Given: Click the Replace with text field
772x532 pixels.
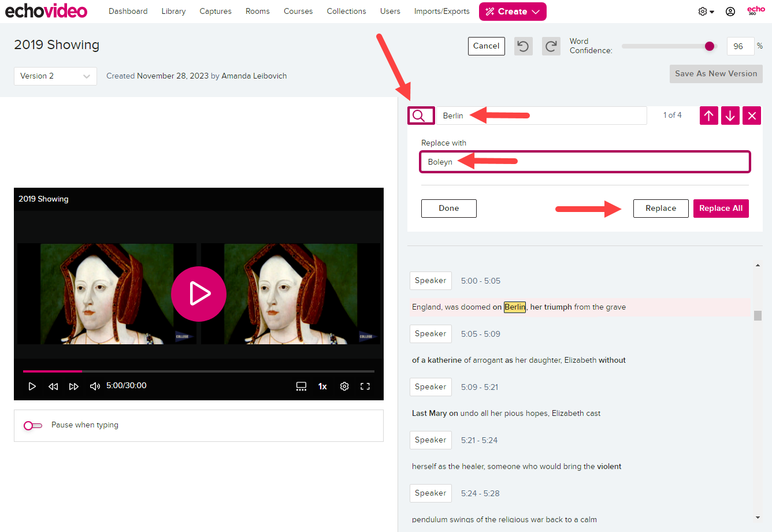Looking at the screenshot, I should [x=584, y=162].
